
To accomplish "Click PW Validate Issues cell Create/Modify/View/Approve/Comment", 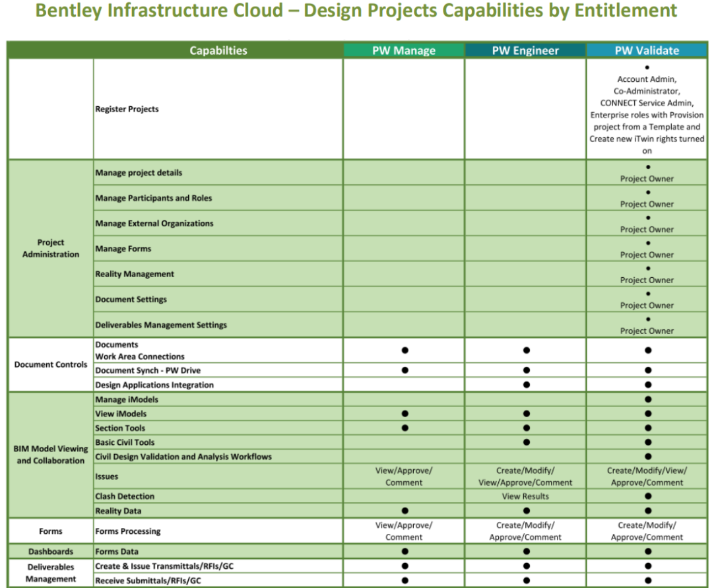I will (x=647, y=476).
